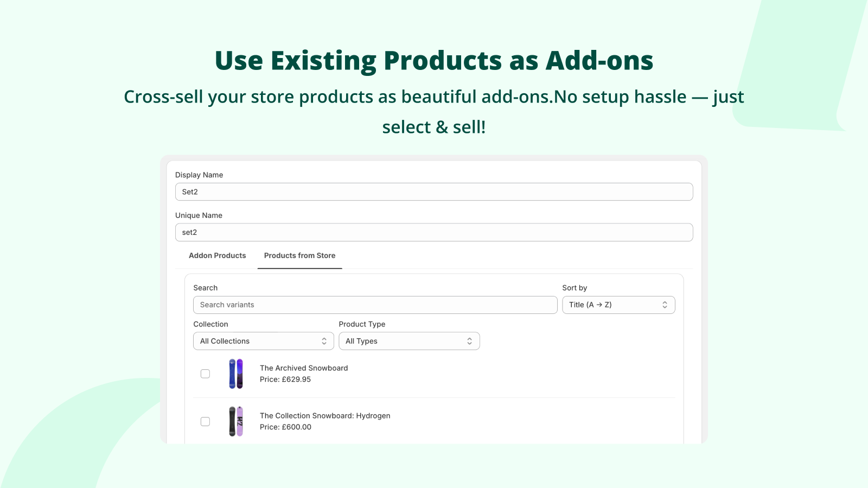Image resolution: width=868 pixels, height=488 pixels.
Task: Click the Search variants input field
Action: coord(375,305)
